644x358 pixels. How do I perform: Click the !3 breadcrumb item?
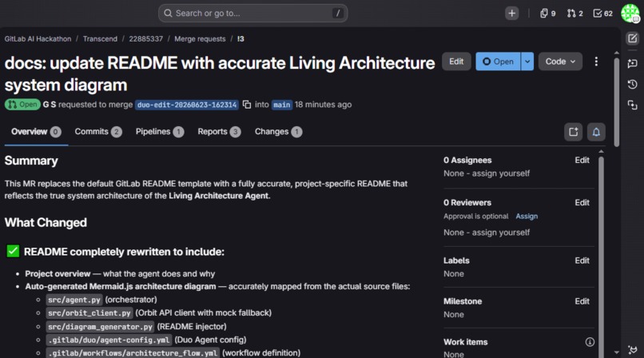(241, 38)
